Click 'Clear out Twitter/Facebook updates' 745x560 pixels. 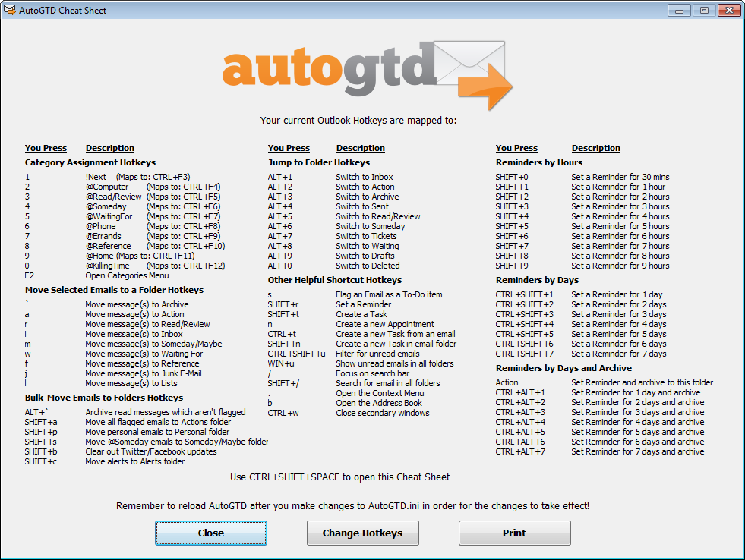[151, 451]
